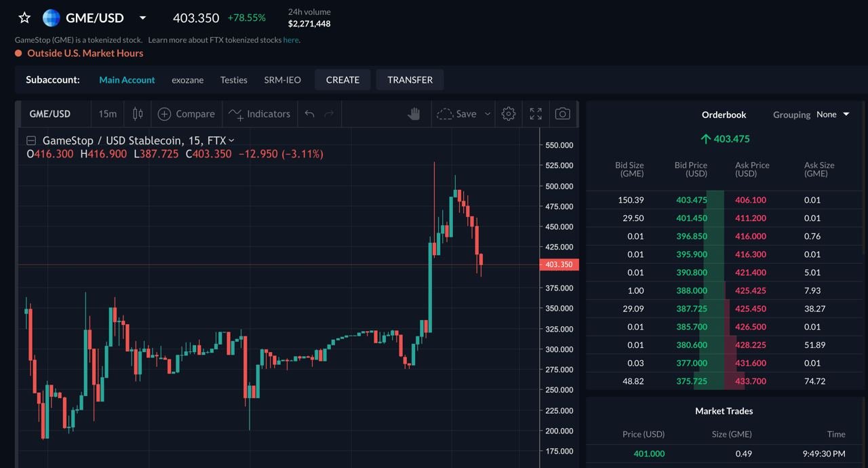The image size is (868, 468).
Task: Enter fullscreen using the expand icon
Action: point(535,113)
